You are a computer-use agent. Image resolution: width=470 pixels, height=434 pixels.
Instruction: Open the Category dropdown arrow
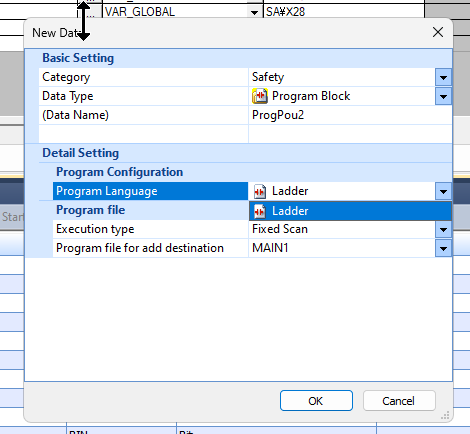point(443,77)
